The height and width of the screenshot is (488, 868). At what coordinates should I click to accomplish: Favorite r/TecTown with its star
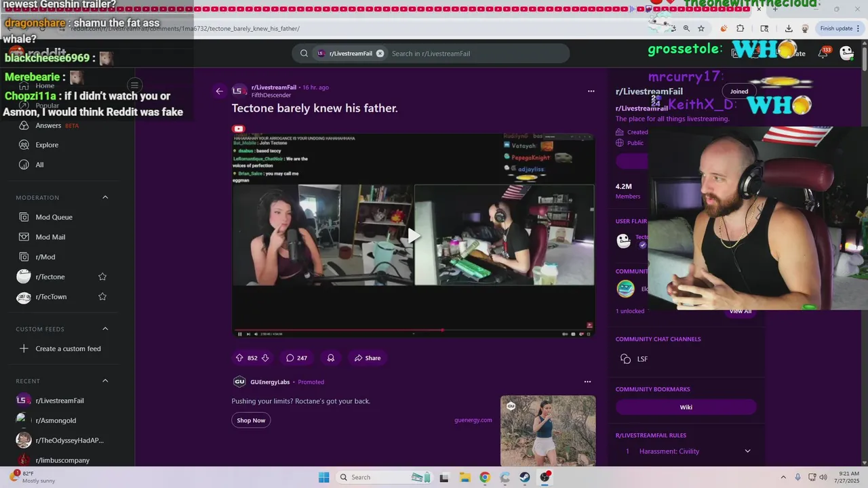pyautogui.click(x=102, y=297)
